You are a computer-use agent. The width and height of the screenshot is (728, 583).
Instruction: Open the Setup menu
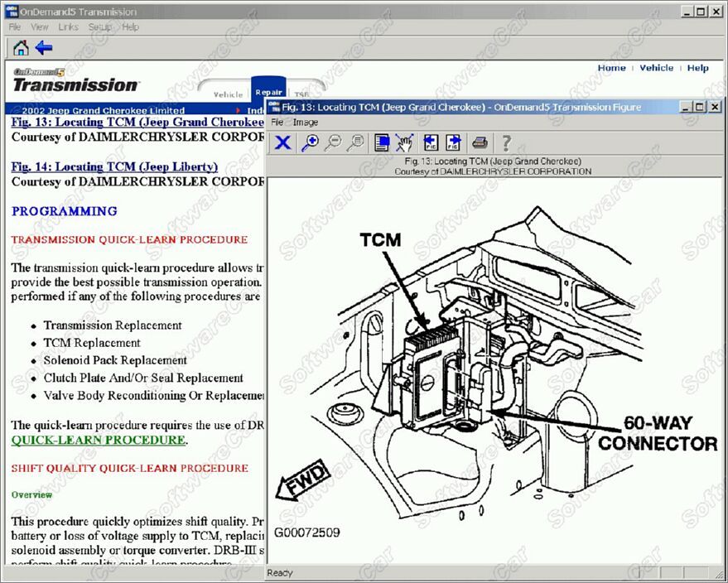click(100, 26)
